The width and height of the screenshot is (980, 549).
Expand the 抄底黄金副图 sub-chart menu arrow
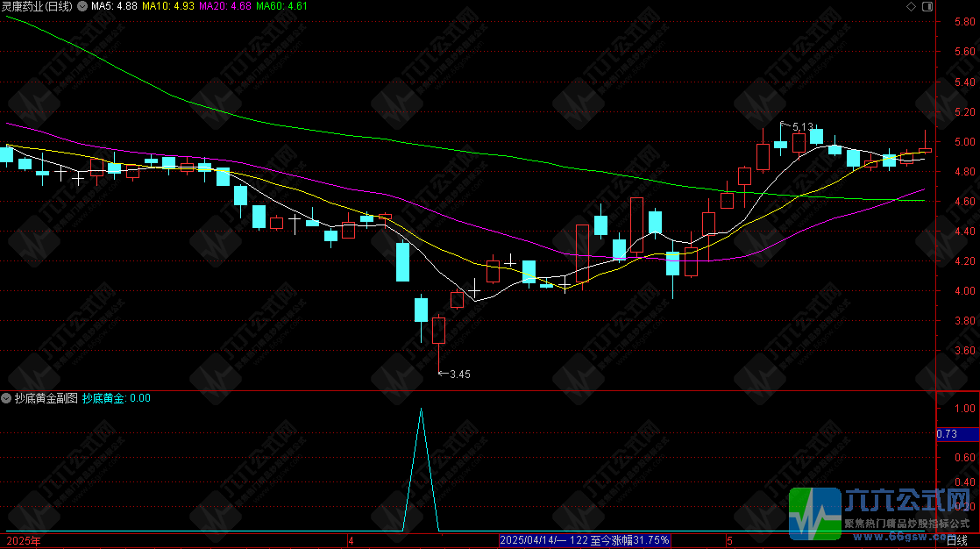click(x=6, y=398)
